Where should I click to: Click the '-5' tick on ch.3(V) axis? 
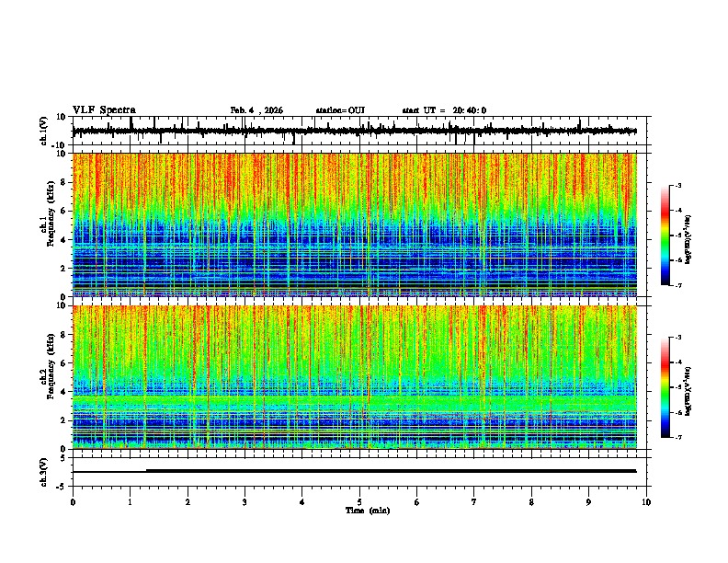62,487
